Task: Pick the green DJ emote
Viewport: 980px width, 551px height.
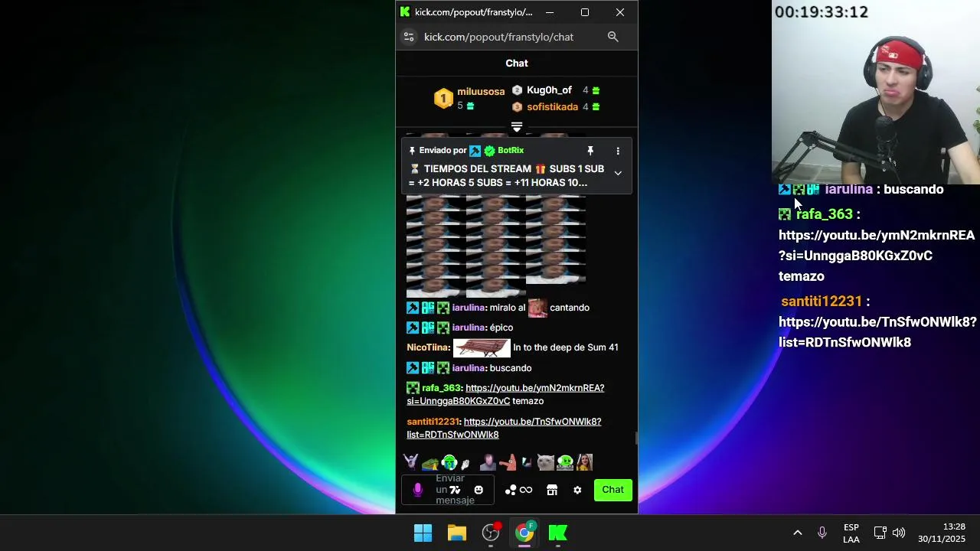Action: 565,462
